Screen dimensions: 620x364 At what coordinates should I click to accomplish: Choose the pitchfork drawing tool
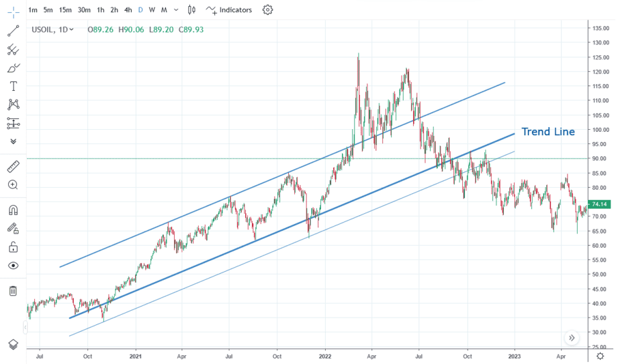(12, 49)
